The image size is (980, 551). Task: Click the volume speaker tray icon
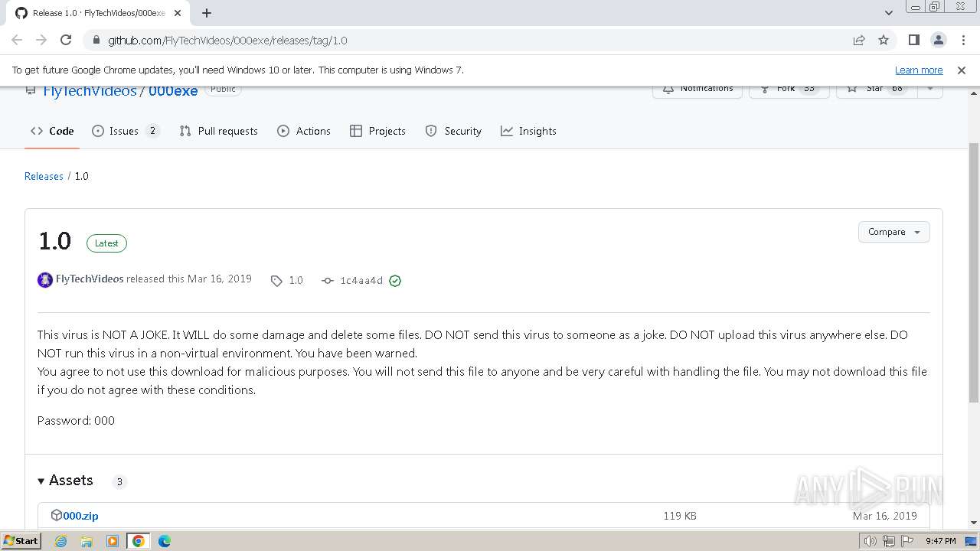tap(871, 541)
